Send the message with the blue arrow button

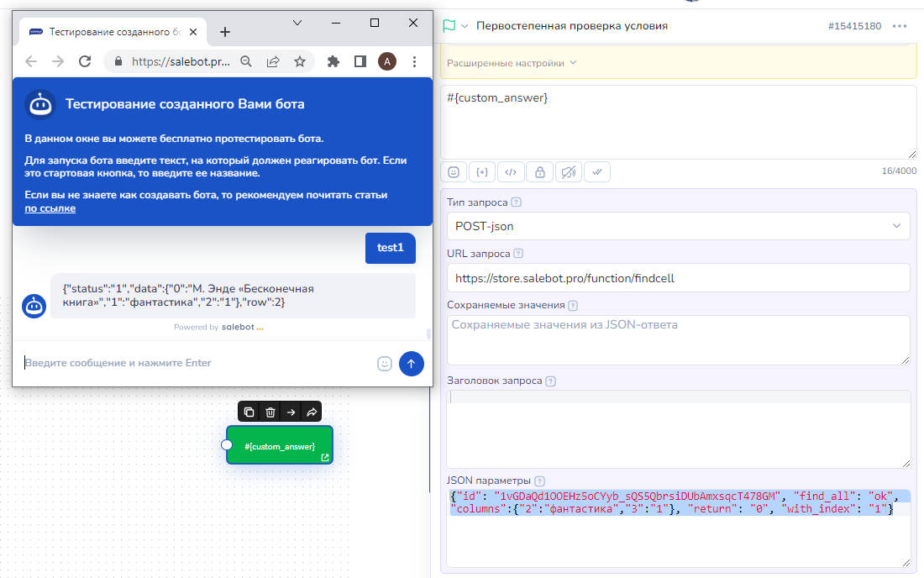[411, 364]
